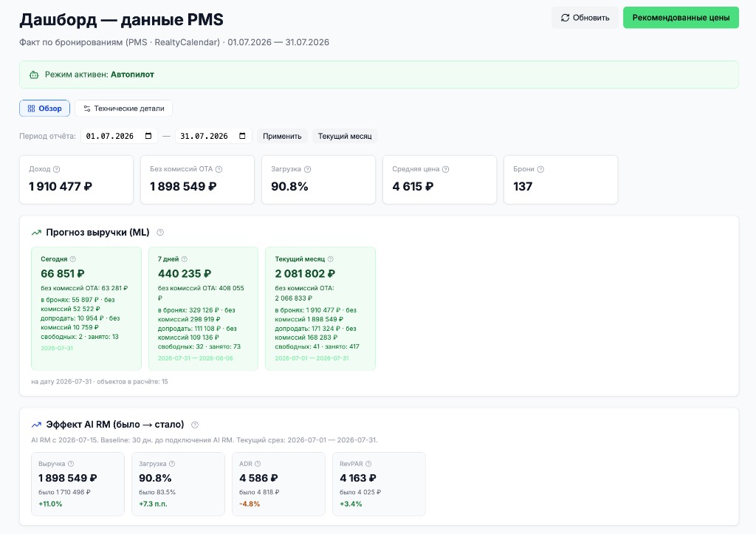This screenshot has height=534, width=756.
Task: Click help icon next to Текущий месяц forecast
Action: [330, 259]
